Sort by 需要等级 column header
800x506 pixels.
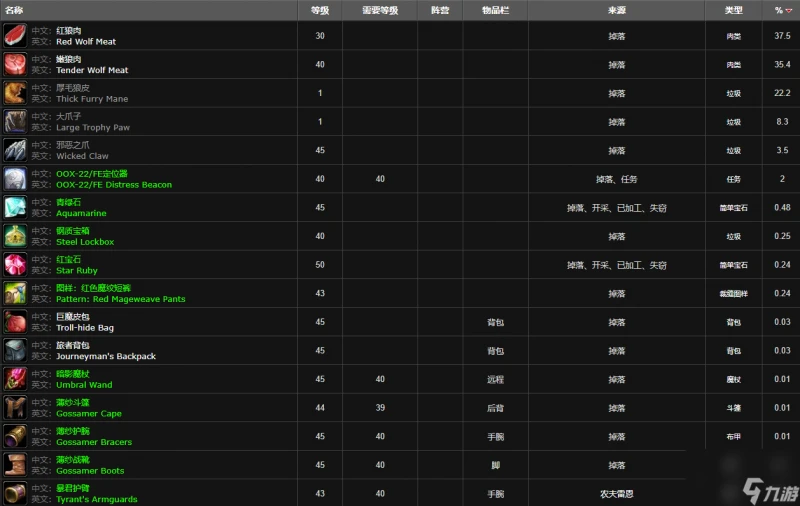[380, 10]
